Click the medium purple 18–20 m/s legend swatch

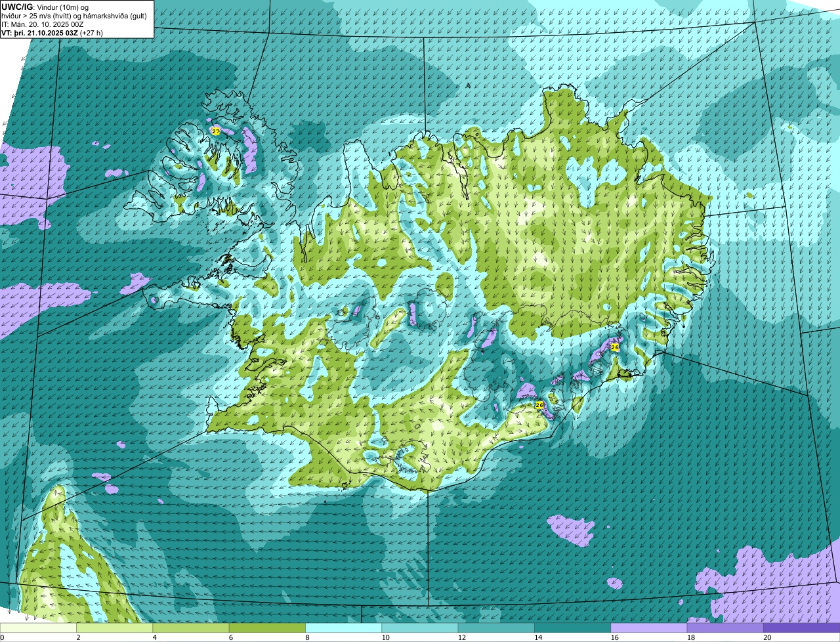click(725, 628)
